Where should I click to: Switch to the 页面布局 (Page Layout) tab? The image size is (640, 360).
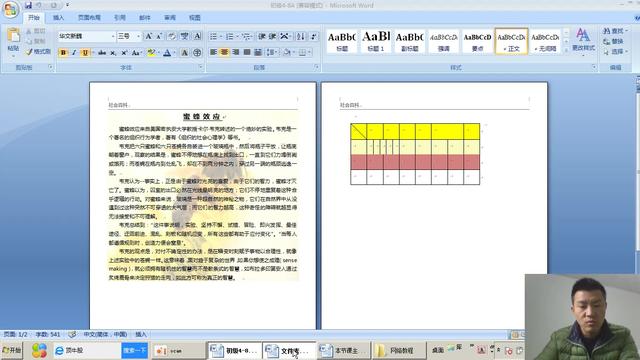click(x=89, y=18)
